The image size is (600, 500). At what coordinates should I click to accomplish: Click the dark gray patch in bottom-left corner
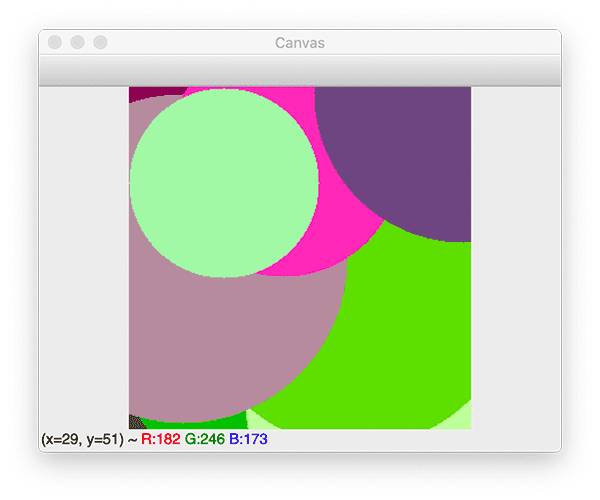135,422
